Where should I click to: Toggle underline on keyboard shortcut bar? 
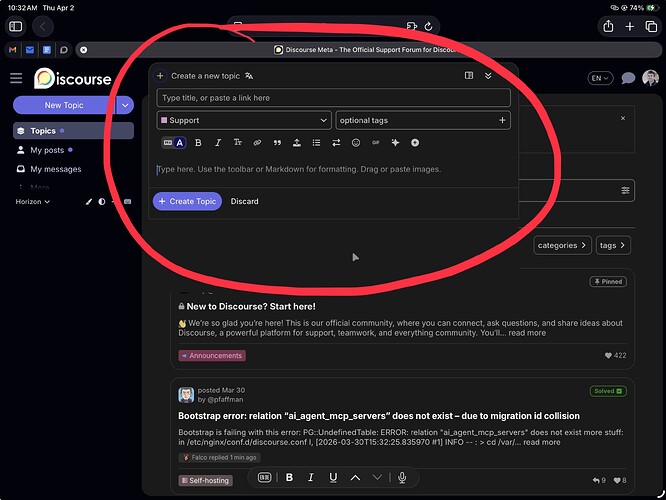tap(333, 477)
